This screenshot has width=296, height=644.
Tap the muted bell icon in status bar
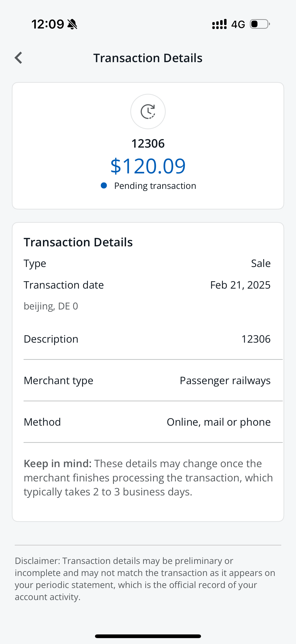tap(72, 24)
